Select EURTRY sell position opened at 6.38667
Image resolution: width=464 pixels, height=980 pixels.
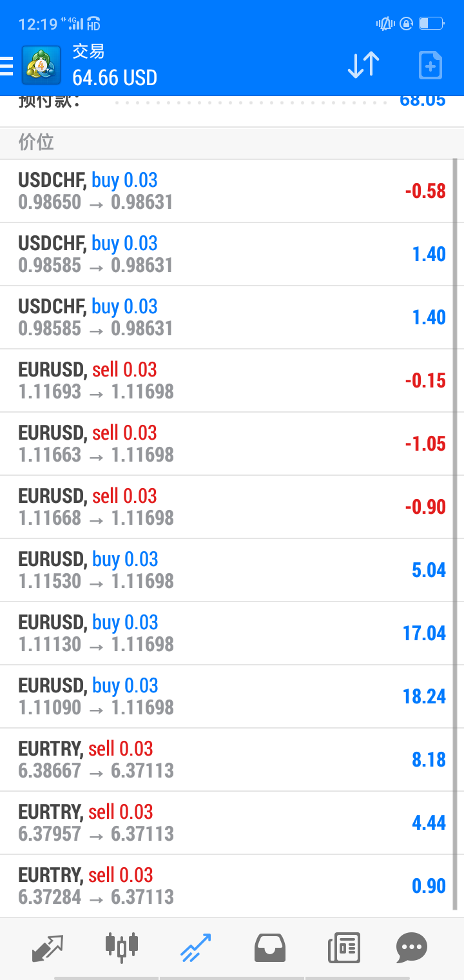226,759
